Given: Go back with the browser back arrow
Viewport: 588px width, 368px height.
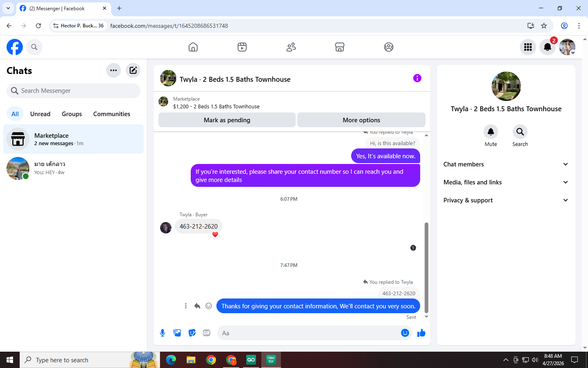Looking at the screenshot, I should [x=9, y=26].
